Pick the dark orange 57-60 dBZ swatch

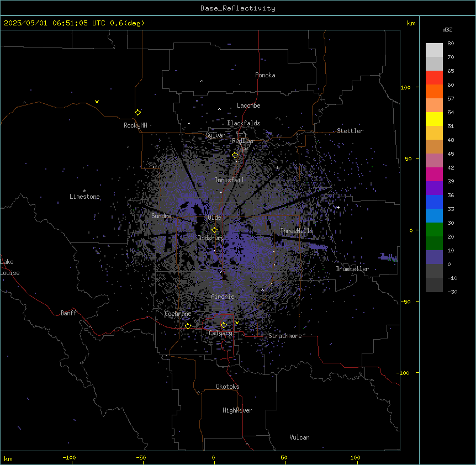(x=434, y=91)
